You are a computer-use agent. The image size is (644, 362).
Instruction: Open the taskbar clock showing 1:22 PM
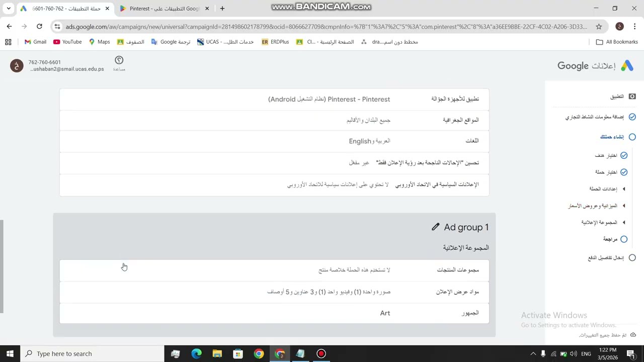pyautogui.click(x=608, y=354)
